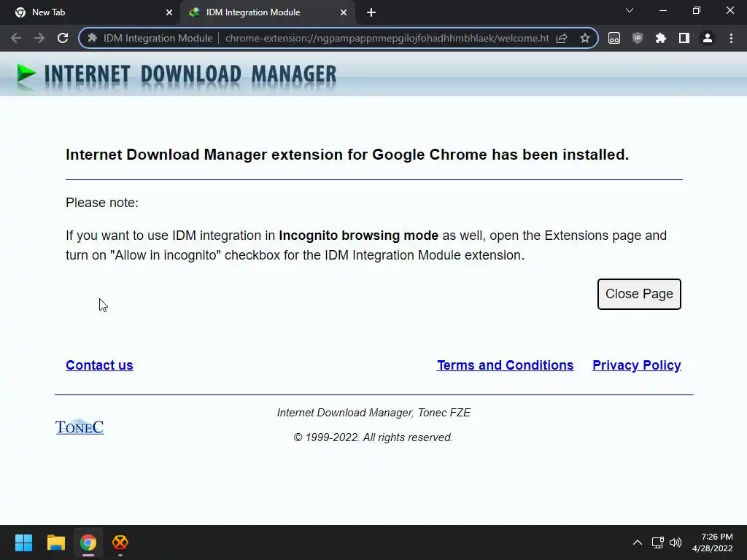
Task: Open the uBlock Origin shield icon
Action: [638, 38]
